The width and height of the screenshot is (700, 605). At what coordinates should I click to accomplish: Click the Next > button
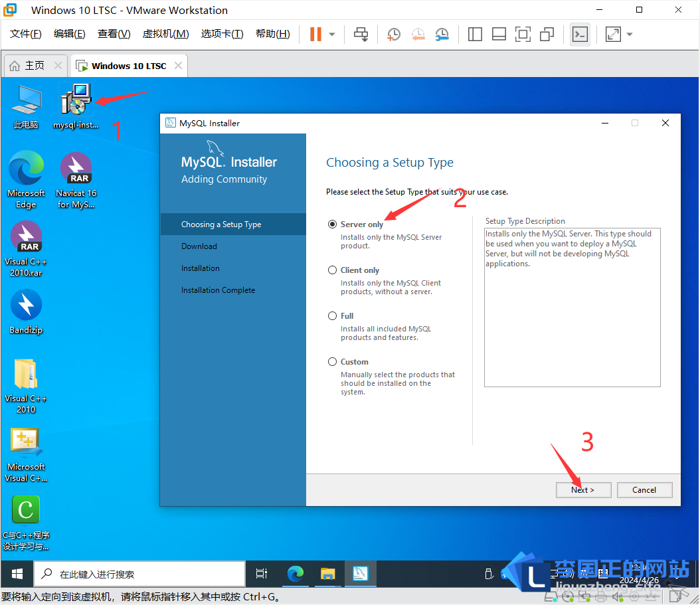583,490
